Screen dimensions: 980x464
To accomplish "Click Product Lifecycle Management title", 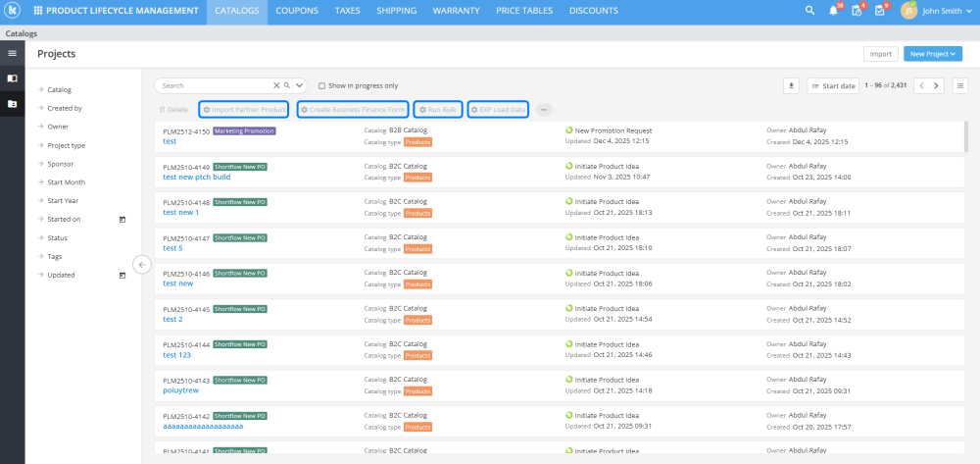I will point(122,11).
